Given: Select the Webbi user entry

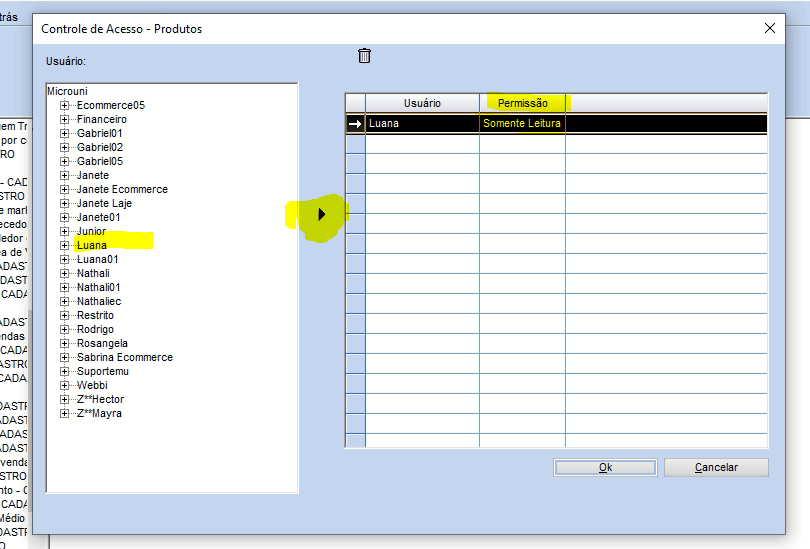Looking at the screenshot, I should coord(92,385).
